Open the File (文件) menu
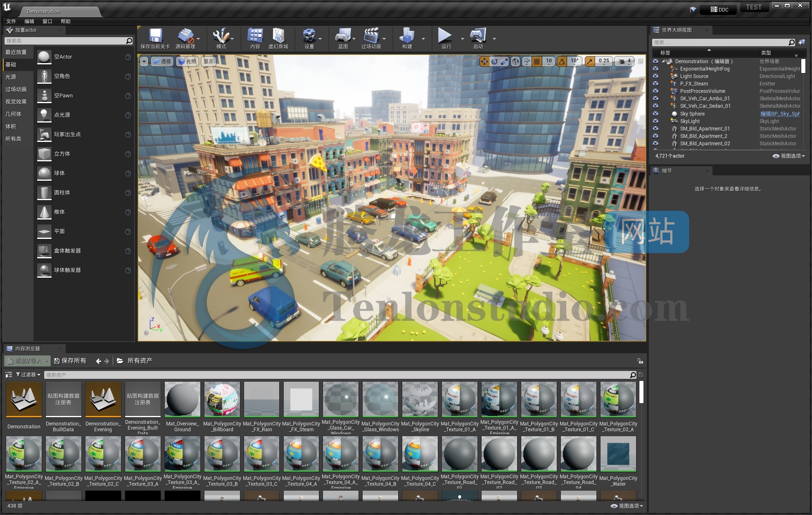Image resolution: width=812 pixels, height=515 pixels. [x=11, y=21]
